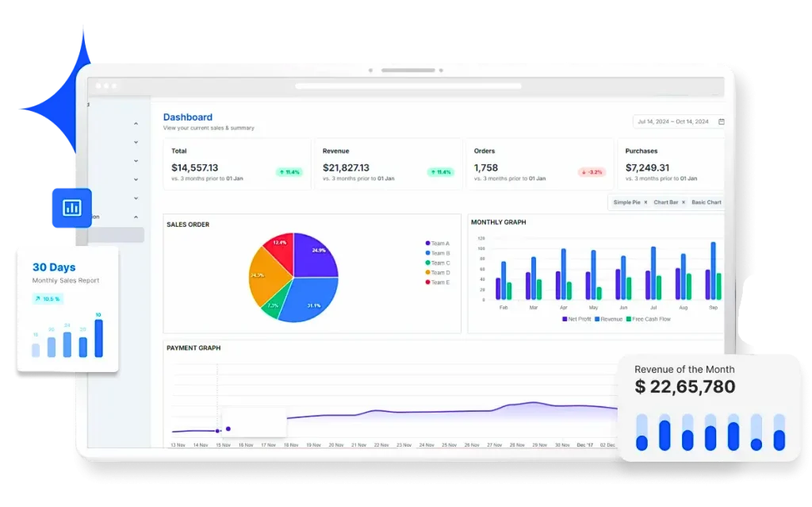Collapse the first sidebar section with up chevron
The image size is (812, 507).
[x=136, y=124]
